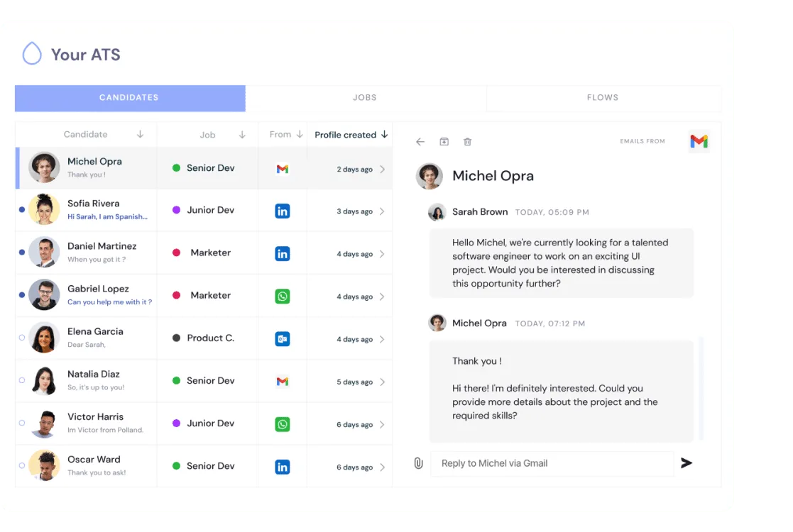Sort by the Job column arrow
This screenshot has height=532, width=793.
tap(242, 135)
